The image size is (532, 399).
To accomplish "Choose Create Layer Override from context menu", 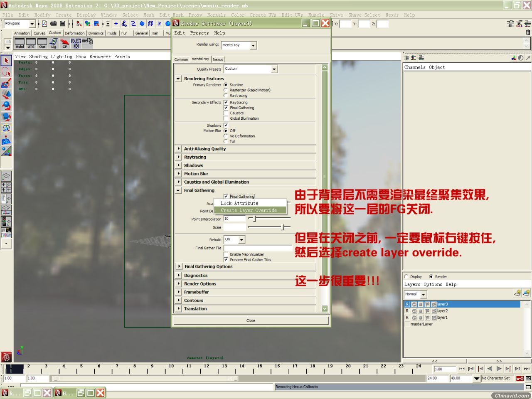I will point(249,210).
